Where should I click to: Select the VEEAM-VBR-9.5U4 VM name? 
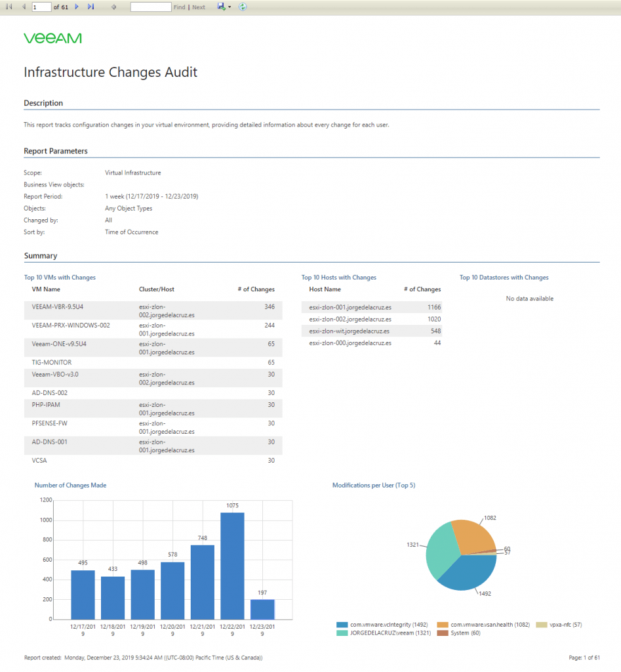[58, 307]
